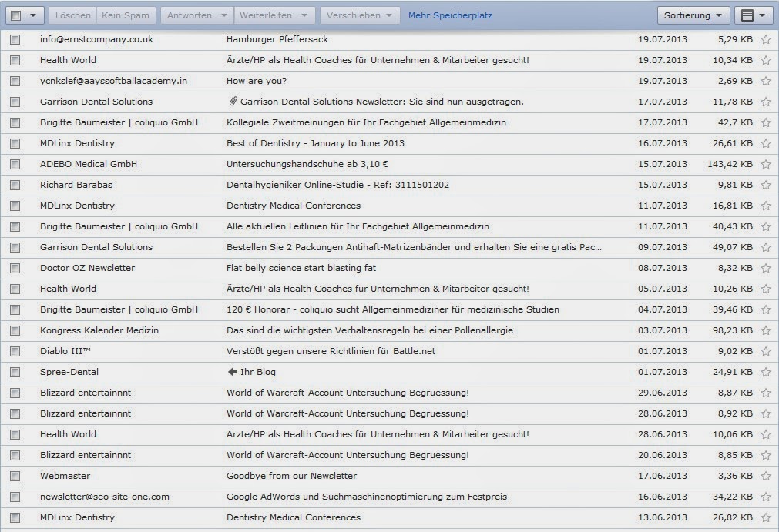This screenshot has width=779, height=532.
Task: Star the Diablo III email
Action: (766, 351)
